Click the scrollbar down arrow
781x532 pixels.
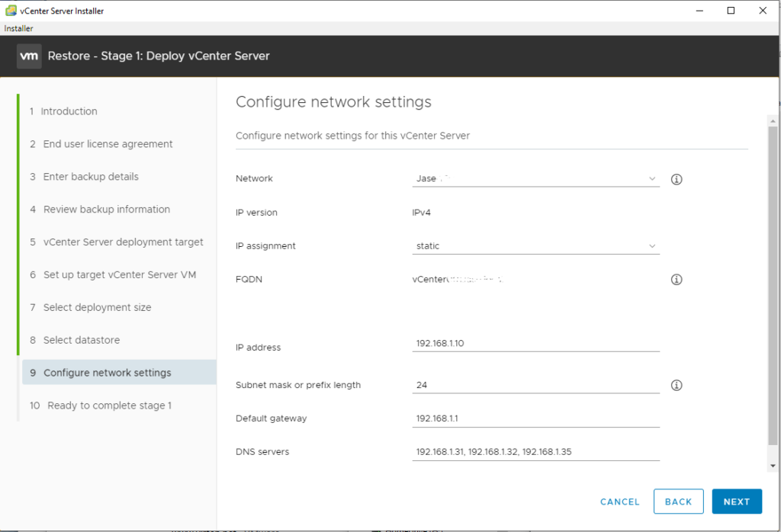[773, 466]
